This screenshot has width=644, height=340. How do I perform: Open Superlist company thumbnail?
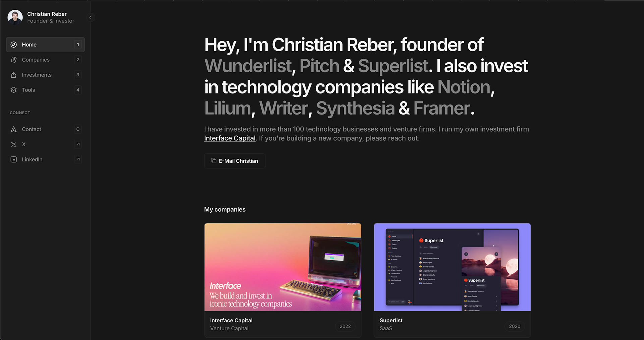[x=452, y=267]
